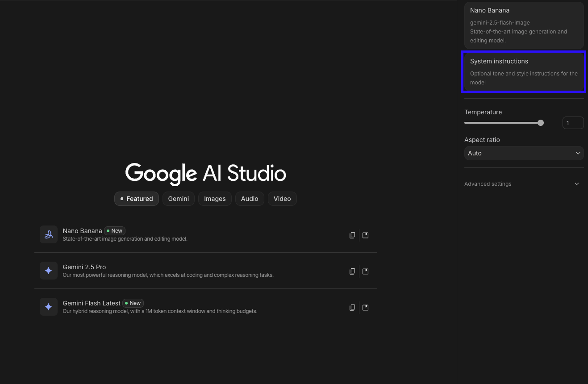Open the System instructions card
The image size is (588, 384).
(524, 72)
